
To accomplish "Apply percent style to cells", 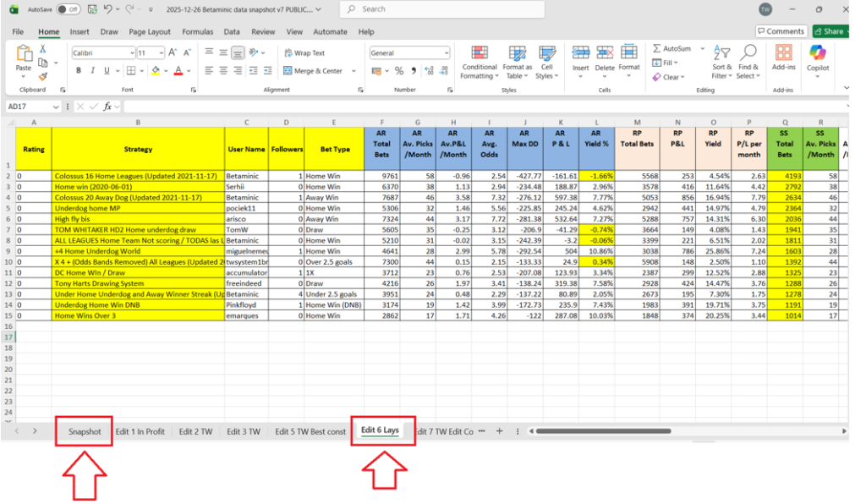I will click(399, 71).
